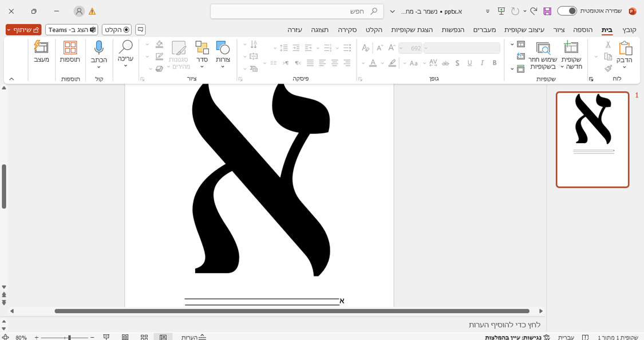Toggle the AutoSave (שמירה אוטומטית) switch

[x=567, y=11]
